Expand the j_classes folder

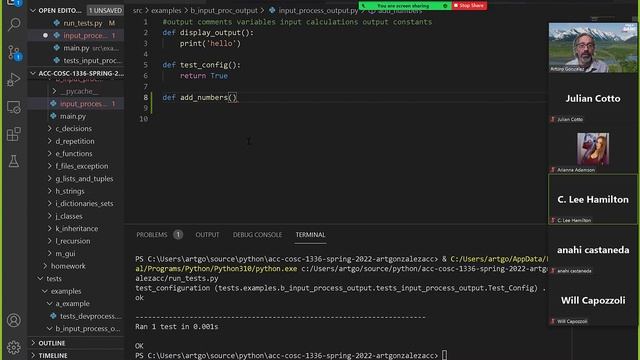[x=50, y=216]
